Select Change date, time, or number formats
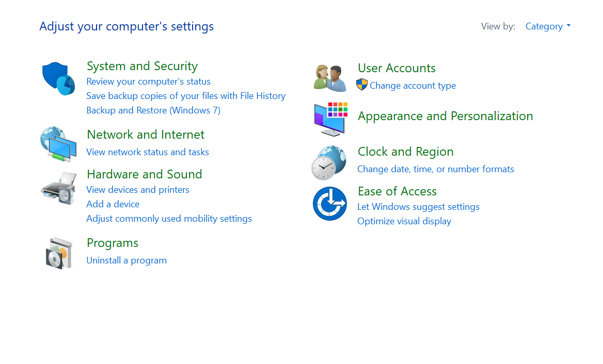 [x=435, y=169]
